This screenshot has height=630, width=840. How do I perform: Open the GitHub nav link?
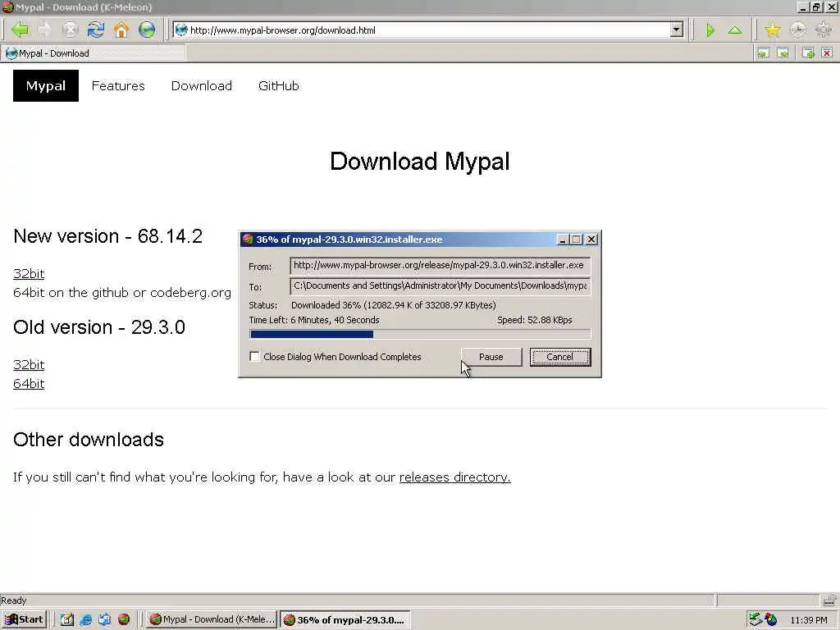[x=279, y=85]
